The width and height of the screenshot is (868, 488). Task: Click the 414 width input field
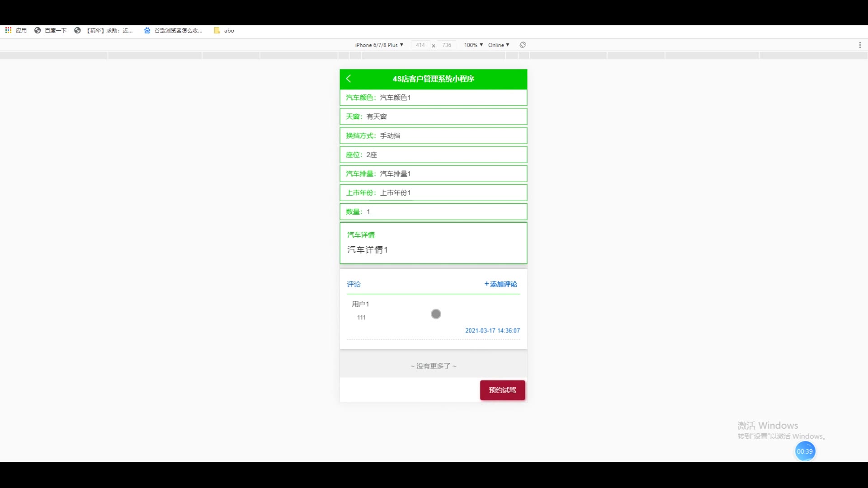[420, 45]
